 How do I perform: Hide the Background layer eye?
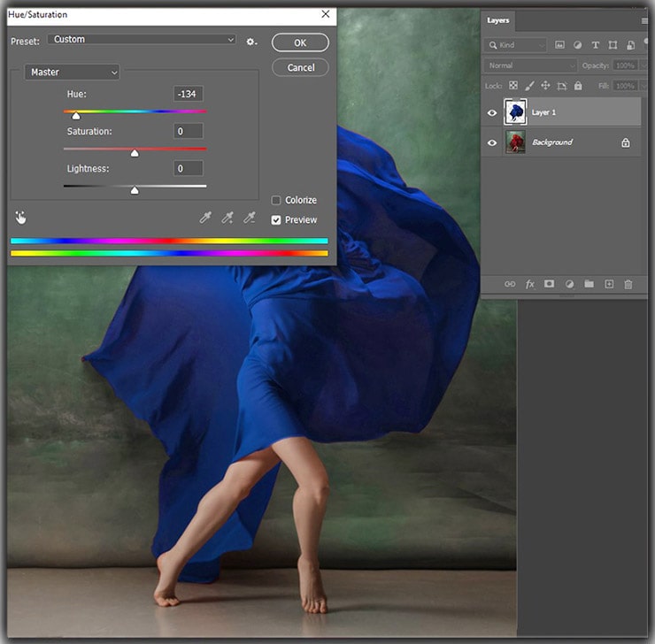click(492, 142)
